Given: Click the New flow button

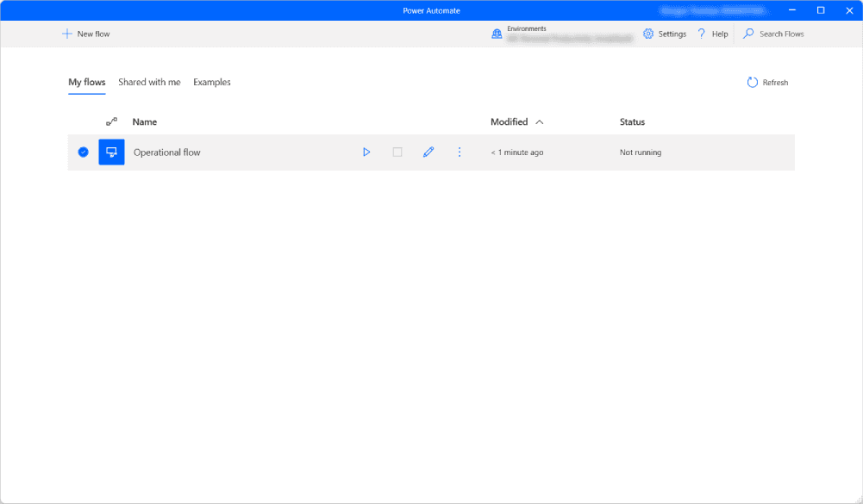Looking at the screenshot, I should 86,34.
